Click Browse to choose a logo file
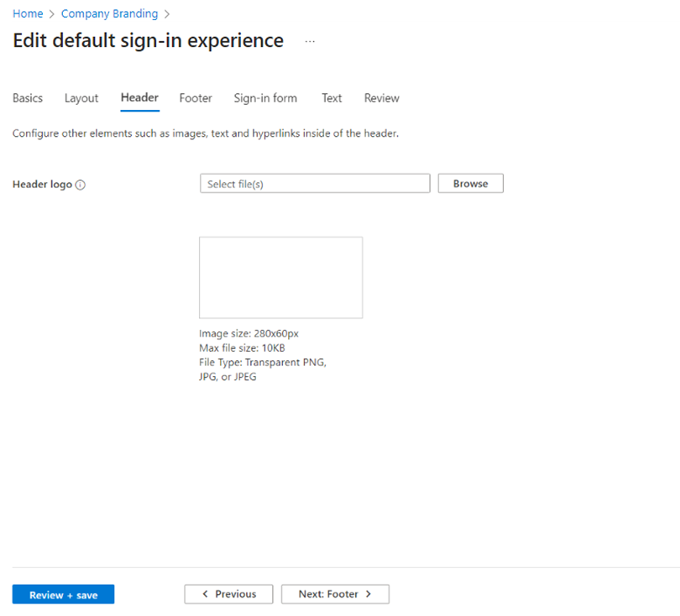This screenshot has width=680, height=616. point(470,183)
